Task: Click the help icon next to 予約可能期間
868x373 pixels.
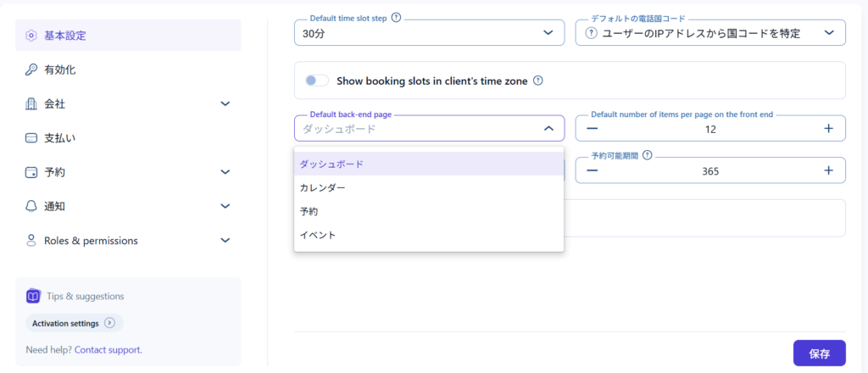Action: pos(647,156)
